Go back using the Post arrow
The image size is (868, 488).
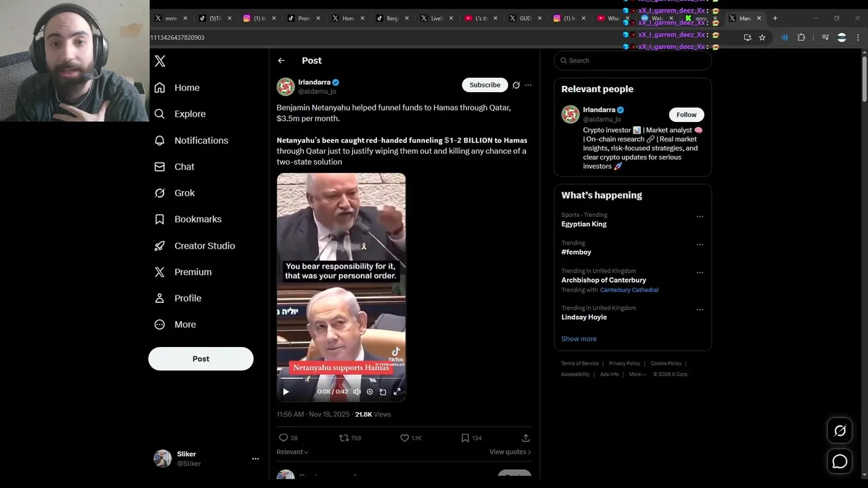[x=281, y=60]
